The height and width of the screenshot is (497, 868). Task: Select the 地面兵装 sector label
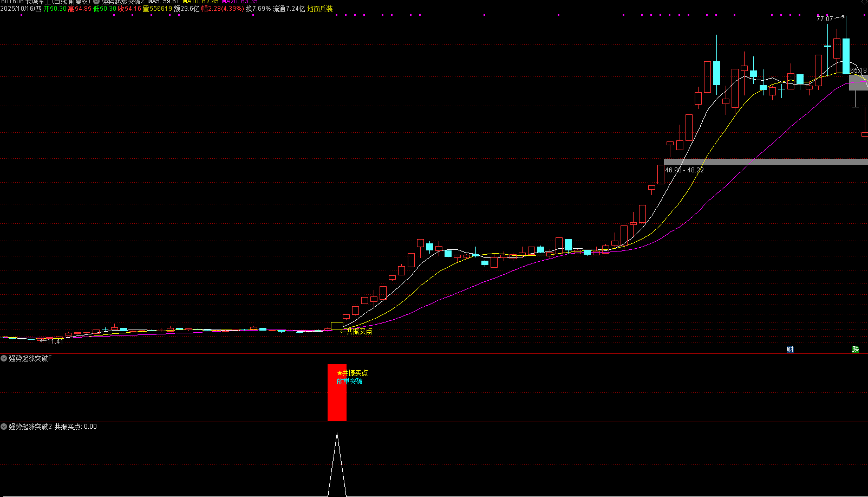320,9
